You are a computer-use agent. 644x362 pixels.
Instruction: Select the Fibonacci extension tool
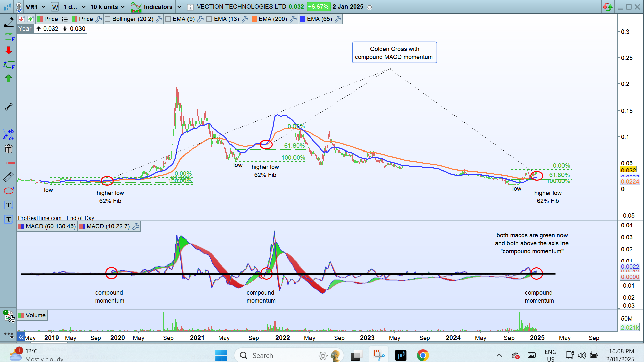click(9, 64)
